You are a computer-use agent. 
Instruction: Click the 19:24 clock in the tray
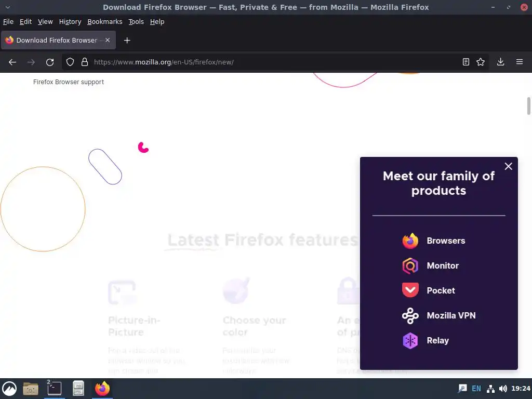(521, 389)
